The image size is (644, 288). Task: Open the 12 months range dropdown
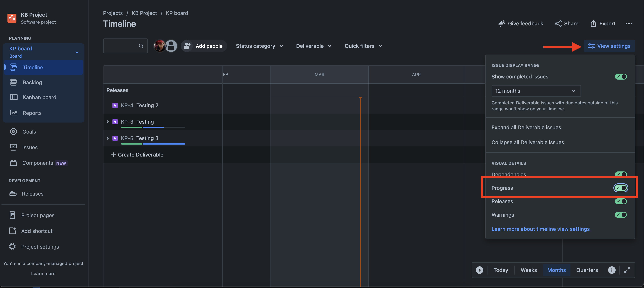(536, 91)
